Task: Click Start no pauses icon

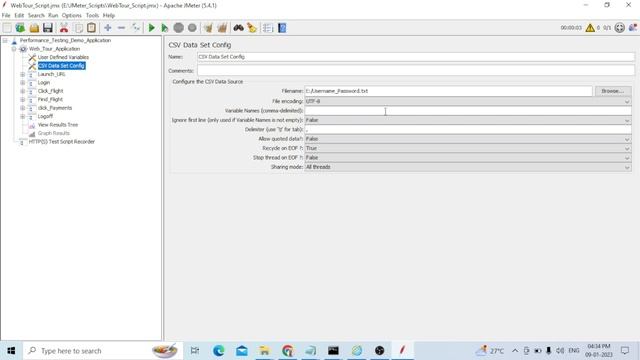Action: [164, 28]
